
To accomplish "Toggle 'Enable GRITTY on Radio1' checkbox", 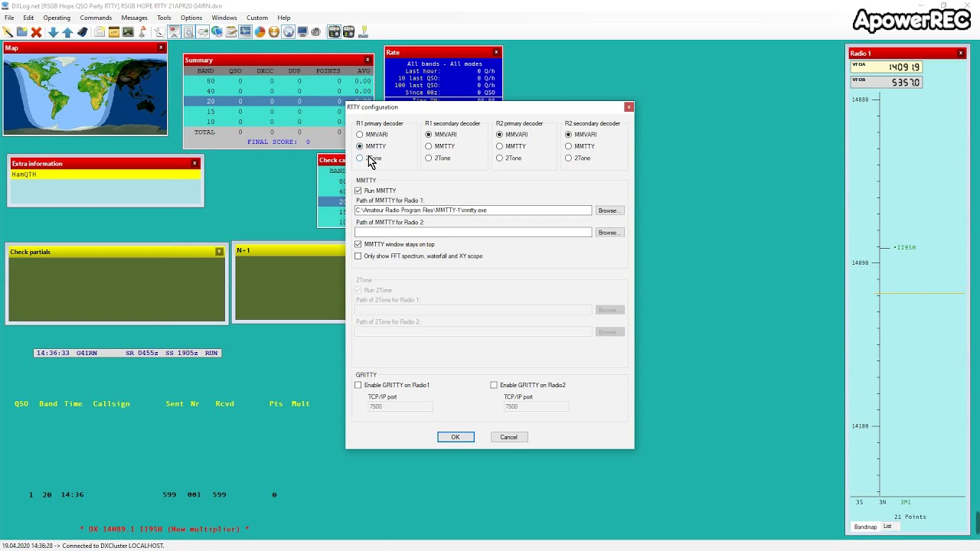I will pyautogui.click(x=358, y=385).
